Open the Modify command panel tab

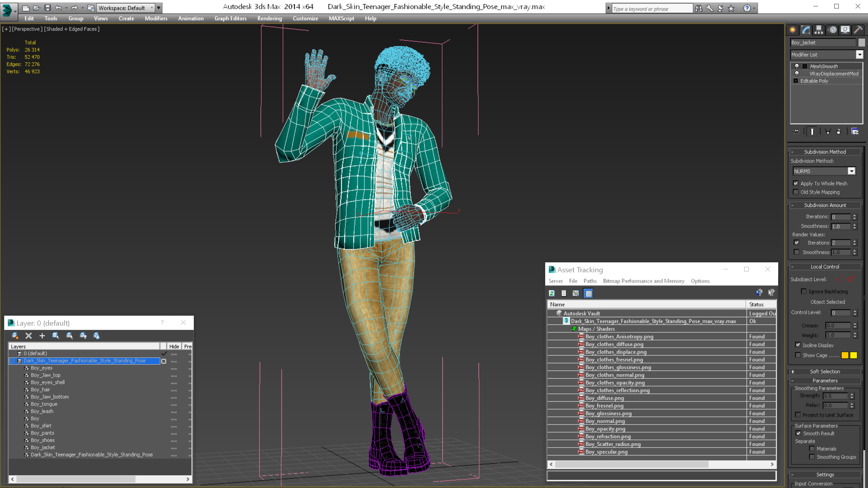(x=806, y=30)
